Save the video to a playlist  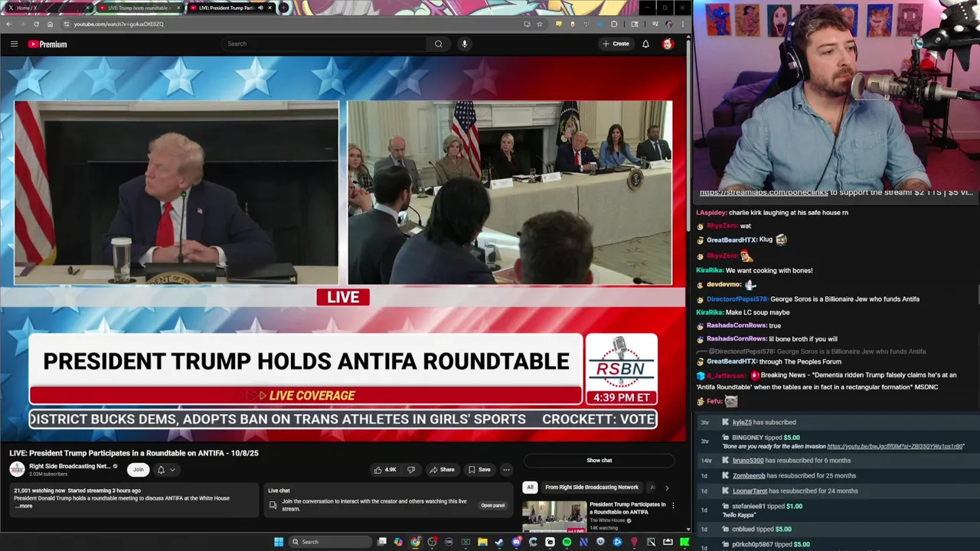pyautogui.click(x=479, y=470)
